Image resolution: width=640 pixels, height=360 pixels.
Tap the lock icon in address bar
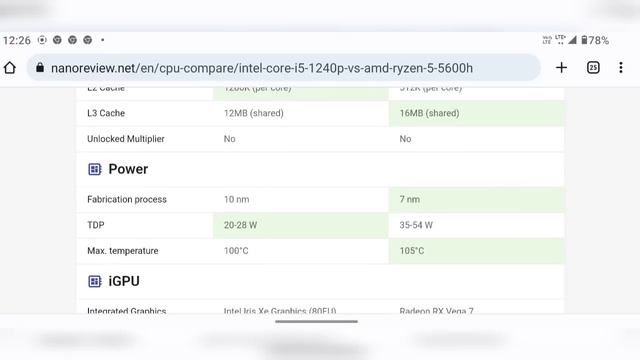coord(40,67)
